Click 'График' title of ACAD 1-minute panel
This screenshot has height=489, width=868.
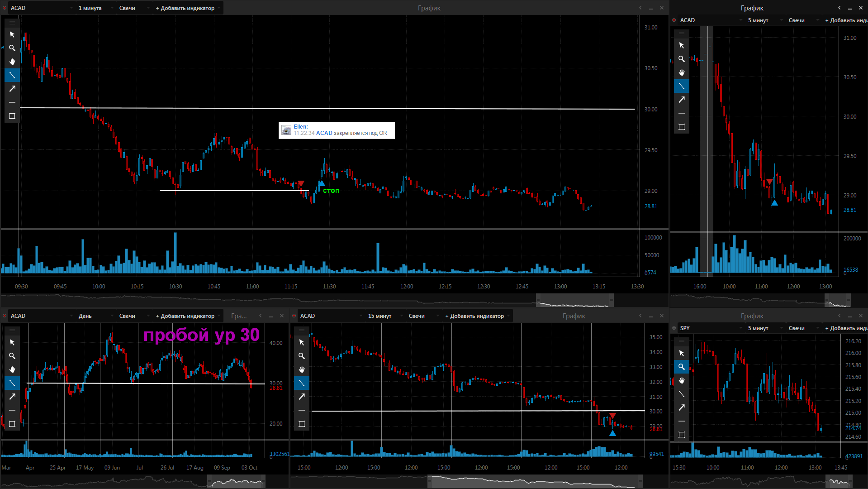pyautogui.click(x=429, y=8)
